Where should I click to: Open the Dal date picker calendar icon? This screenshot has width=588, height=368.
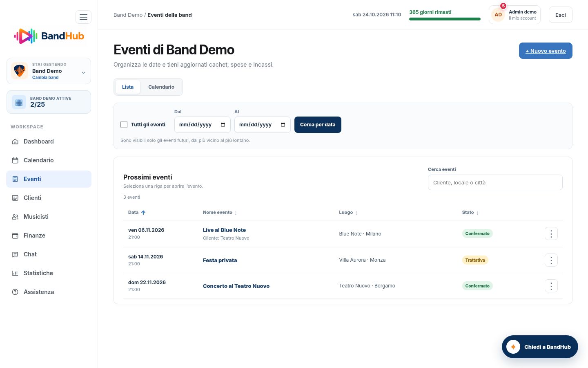223,125
